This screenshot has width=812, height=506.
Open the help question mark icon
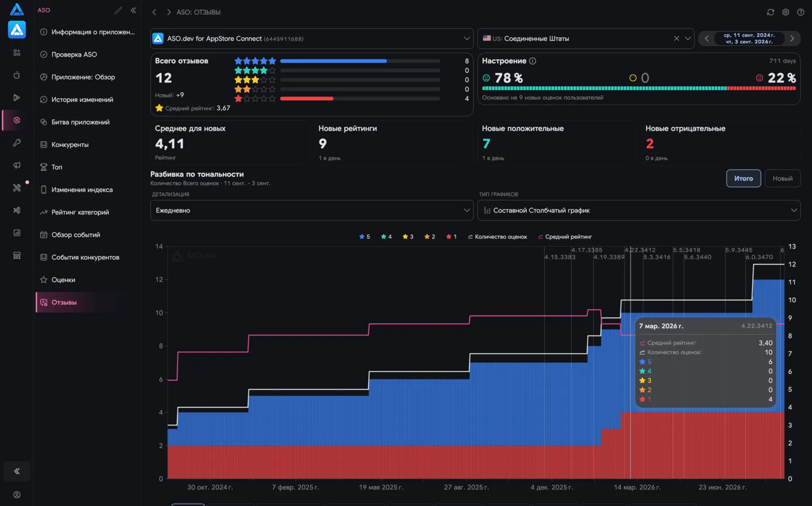800,12
